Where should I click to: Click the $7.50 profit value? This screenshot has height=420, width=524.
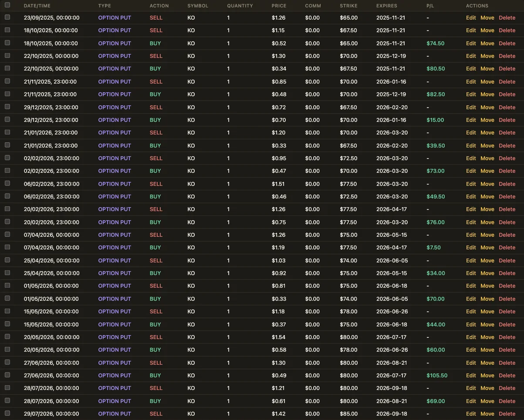(434, 248)
